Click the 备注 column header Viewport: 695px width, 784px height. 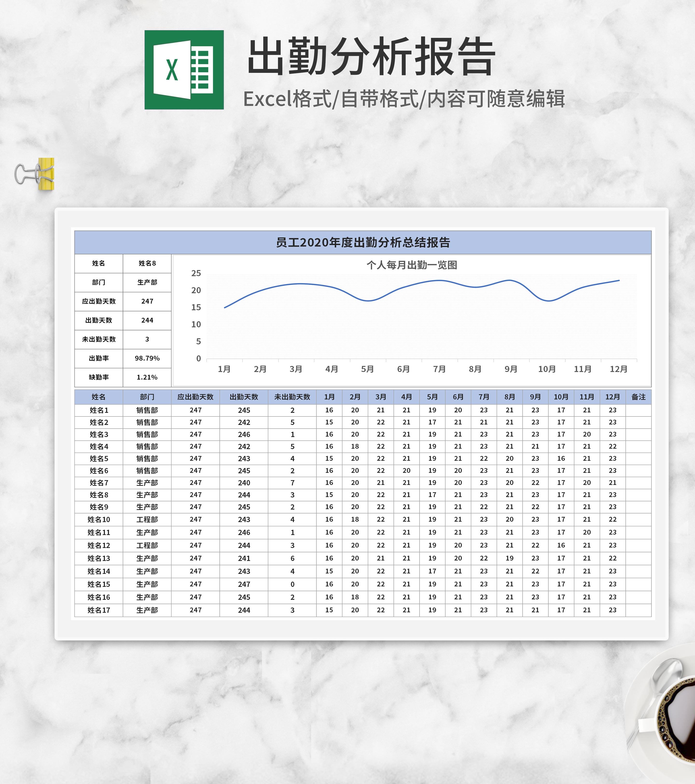tap(638, 397)
